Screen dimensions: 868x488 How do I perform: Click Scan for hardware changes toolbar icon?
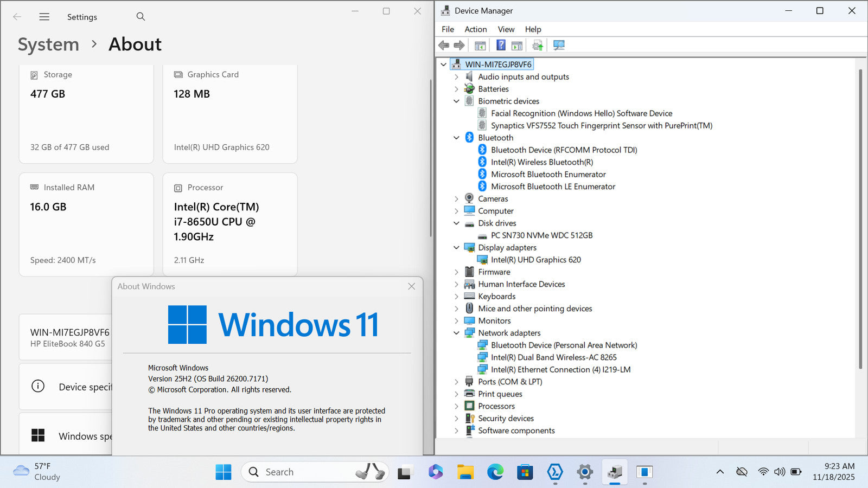559,45
